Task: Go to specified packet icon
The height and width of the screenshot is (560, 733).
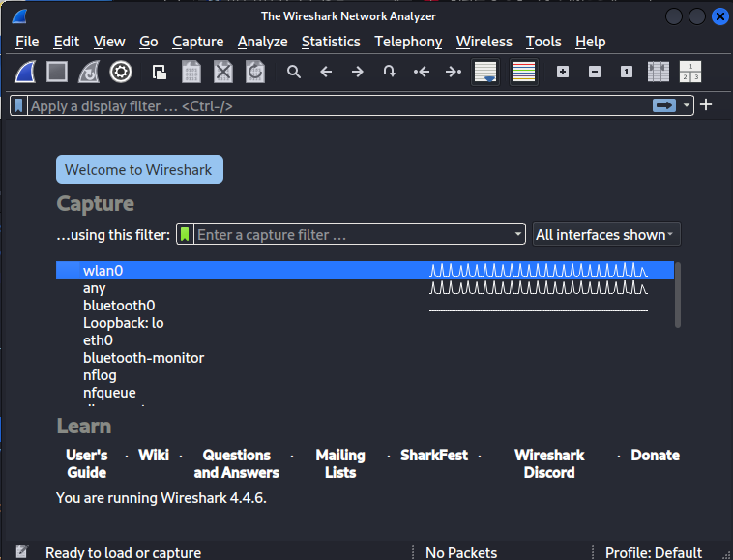Action: click(x=389, y=72)
